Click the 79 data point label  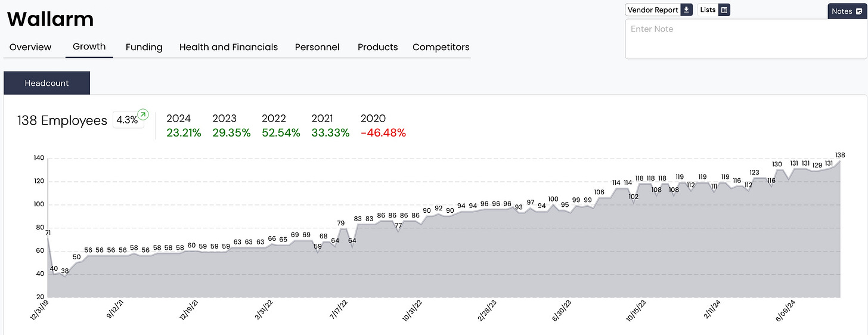pos(341,223)
